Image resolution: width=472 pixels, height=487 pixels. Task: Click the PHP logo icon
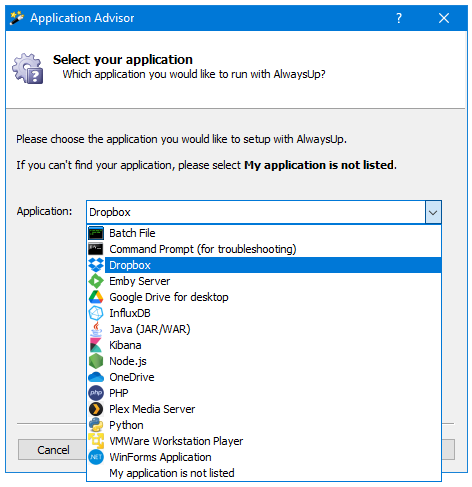[x=96, y=393]
